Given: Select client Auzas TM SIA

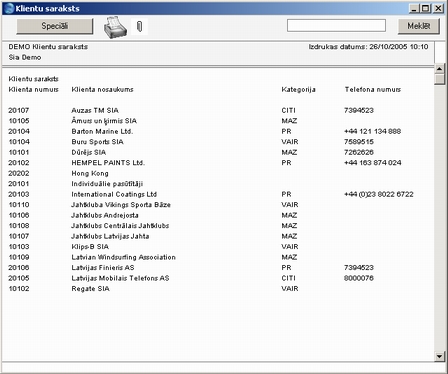Looking at the screenshot, I should click(x=95, y=110).
